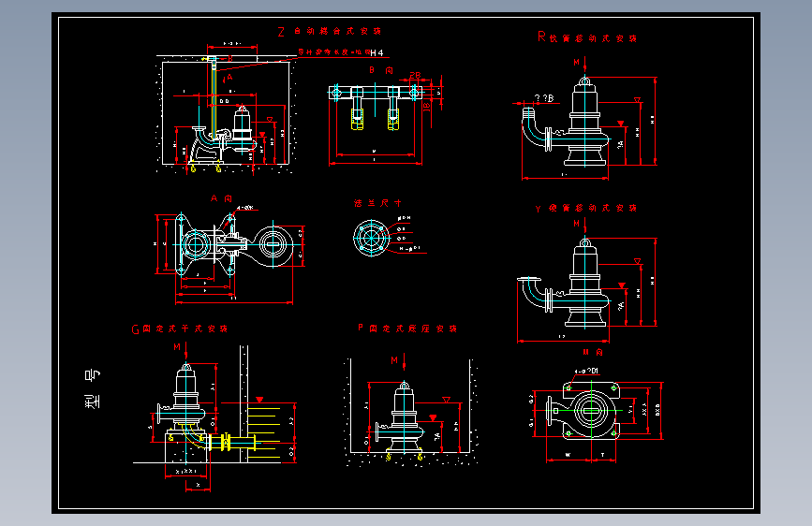Click the flange circle drawing
The image size is (812, 526).
371,238
